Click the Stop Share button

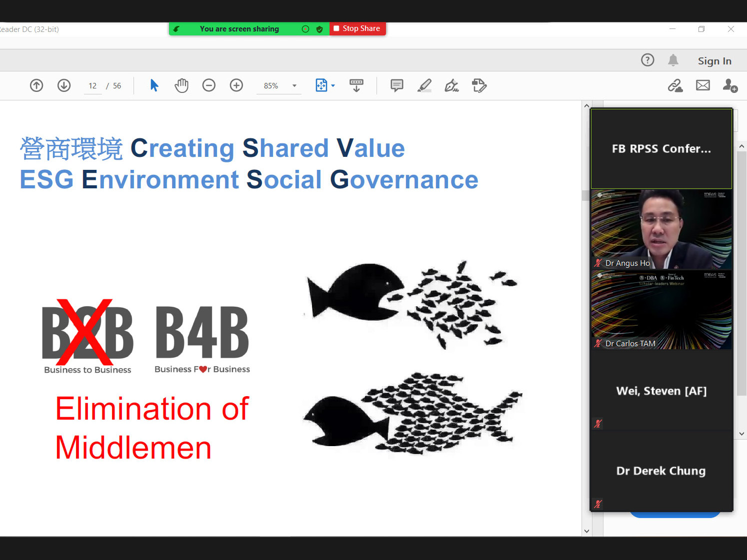coord(357,28)
